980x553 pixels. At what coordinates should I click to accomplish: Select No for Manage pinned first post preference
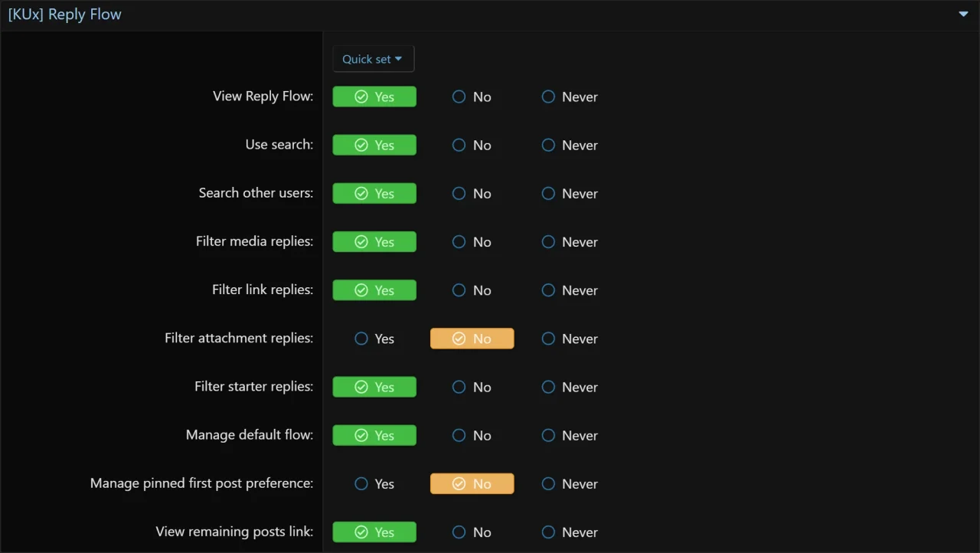472,483
